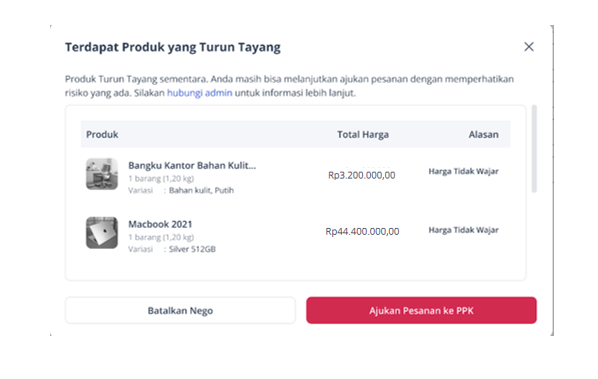Click the Bahan kulit, Putih variation text

click(201, 190)
